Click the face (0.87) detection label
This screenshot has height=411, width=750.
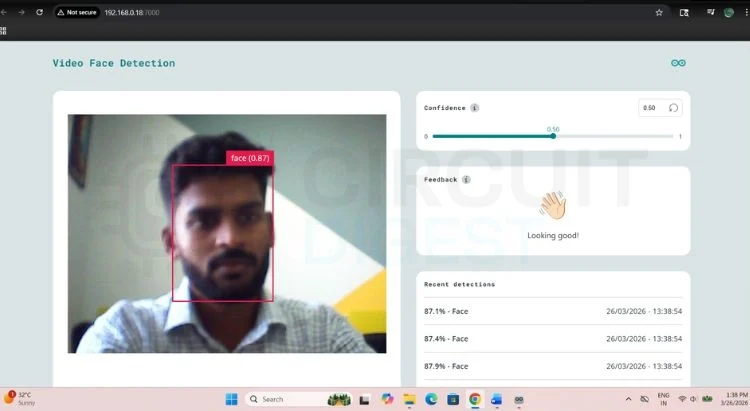250,158
